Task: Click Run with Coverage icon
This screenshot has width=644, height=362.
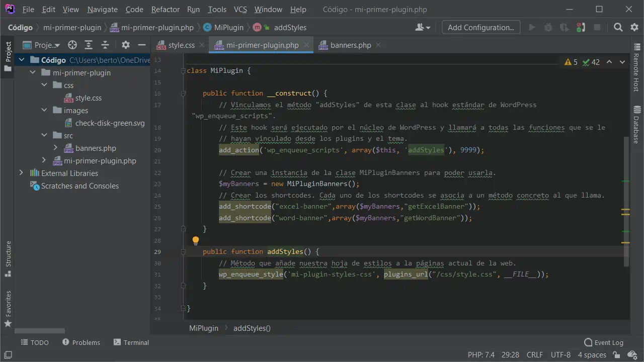Action: [565, 27]
